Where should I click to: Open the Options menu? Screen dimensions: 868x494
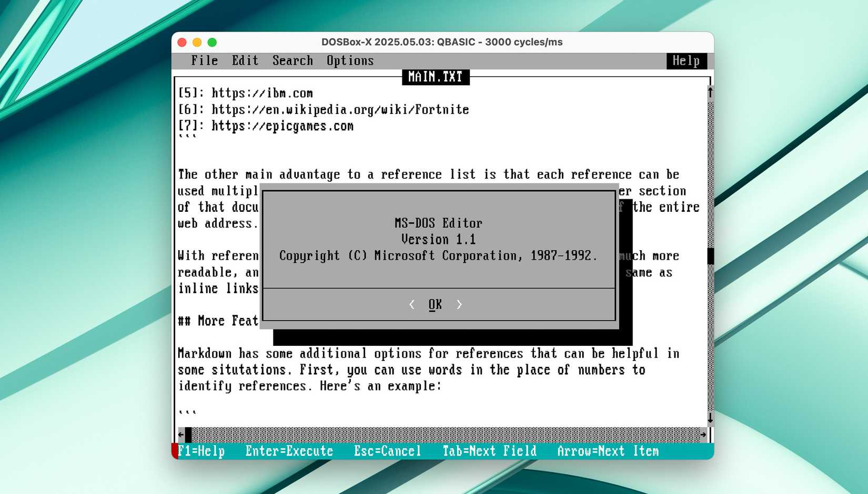click(x=350, y=60)
